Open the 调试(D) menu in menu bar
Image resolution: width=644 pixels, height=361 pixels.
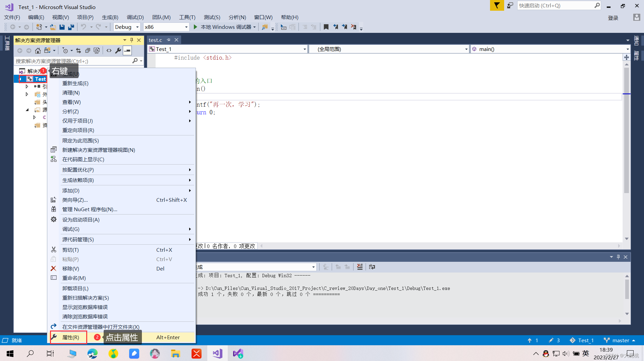click(135, 17)
